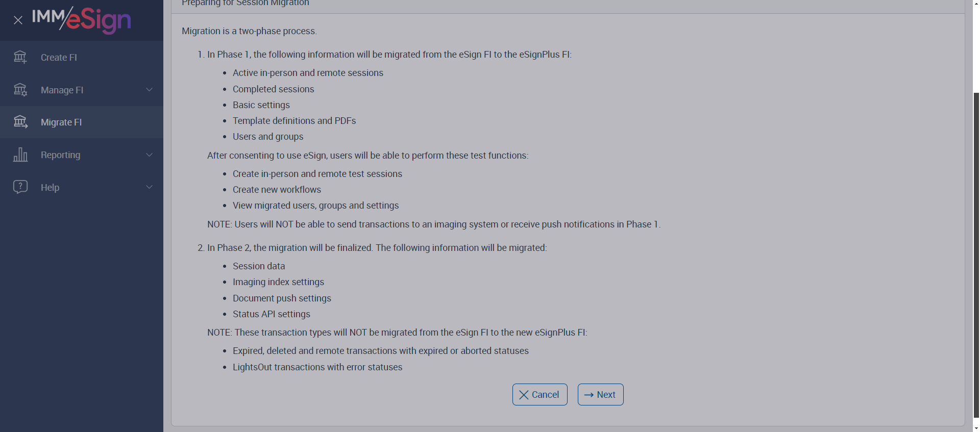Close the sidebar with the X icon
This screenshot has width=980, height=432.
click(18, 20)
